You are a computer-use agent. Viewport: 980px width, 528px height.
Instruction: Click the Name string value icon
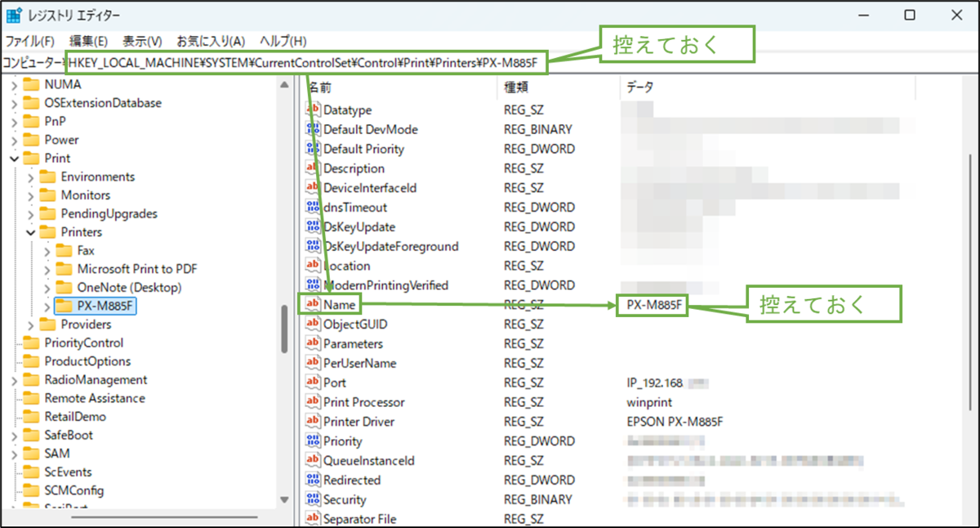313,305
